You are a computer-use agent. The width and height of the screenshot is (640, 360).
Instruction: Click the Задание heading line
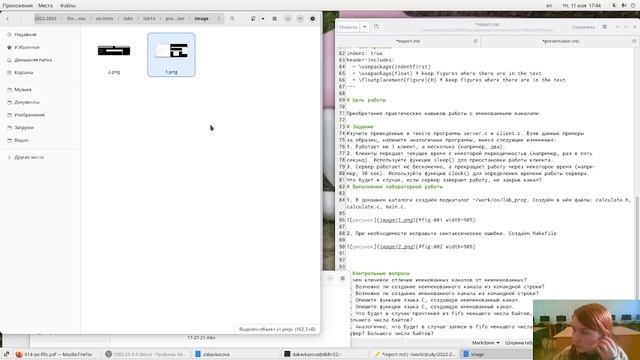(360, 127)
